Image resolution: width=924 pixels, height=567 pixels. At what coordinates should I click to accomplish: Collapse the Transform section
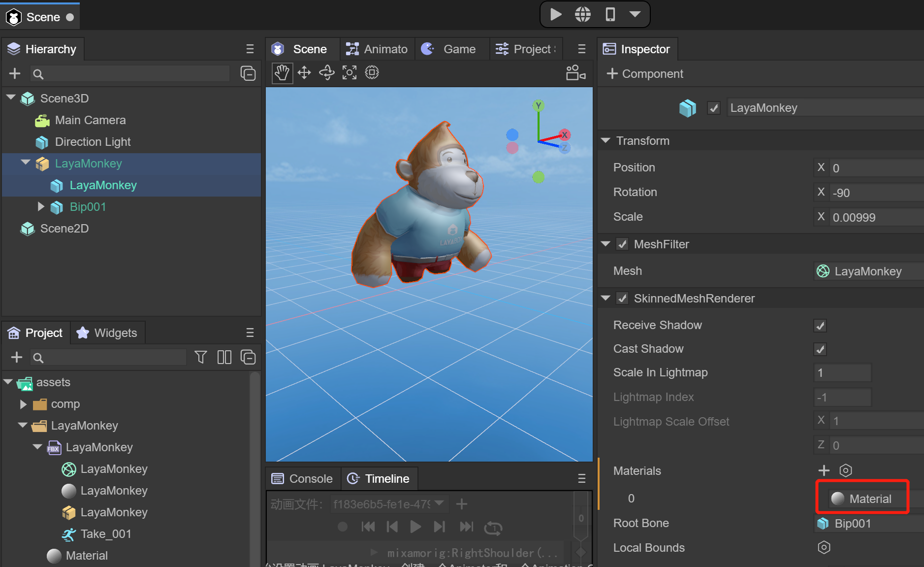606,141
